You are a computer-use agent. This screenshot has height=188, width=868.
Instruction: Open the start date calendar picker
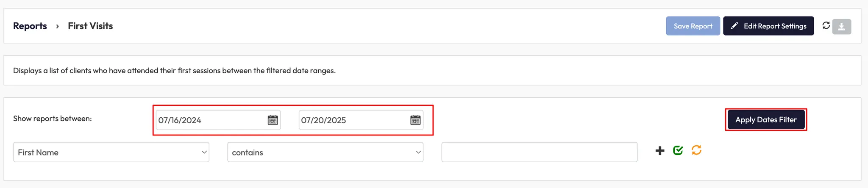coord(273,120)
